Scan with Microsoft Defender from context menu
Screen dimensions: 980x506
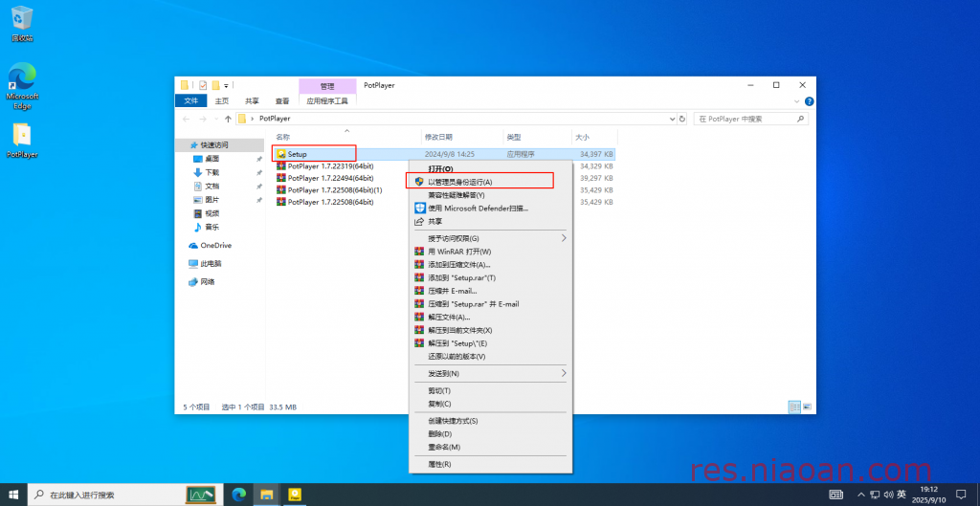pyautogui.click(x=491, y=208)
